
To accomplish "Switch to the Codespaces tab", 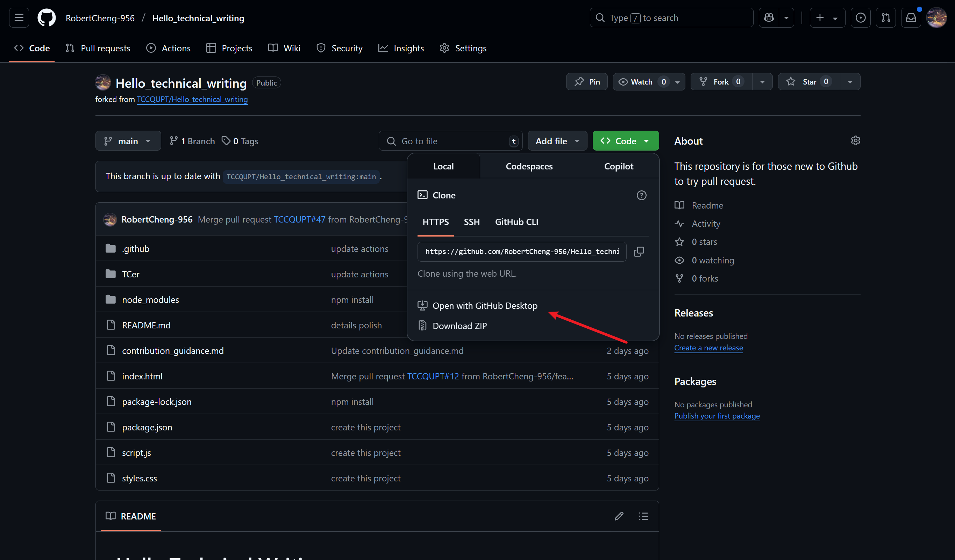I will (529, 166).
